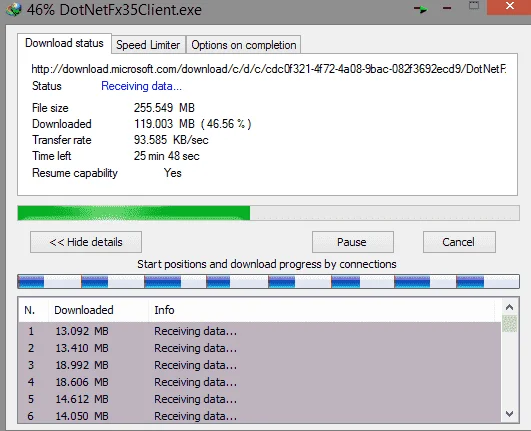The image size is (531, 431).
Task: Pause the download
Action: pyautogui.click(x=353, y=242)
